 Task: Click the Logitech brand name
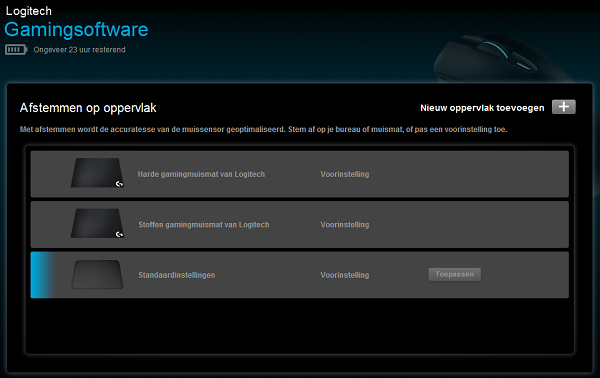tap(29, 11)
